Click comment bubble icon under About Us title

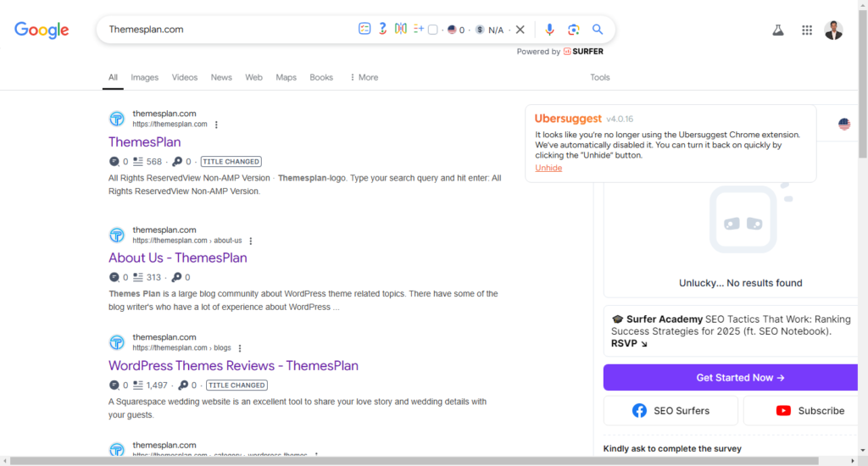[x=114, y=277]
